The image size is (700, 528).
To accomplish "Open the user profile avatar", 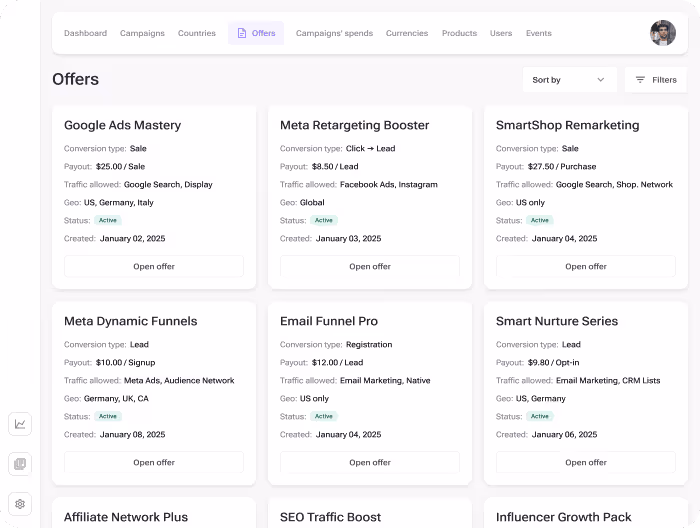I will click(x=662, y=33).
